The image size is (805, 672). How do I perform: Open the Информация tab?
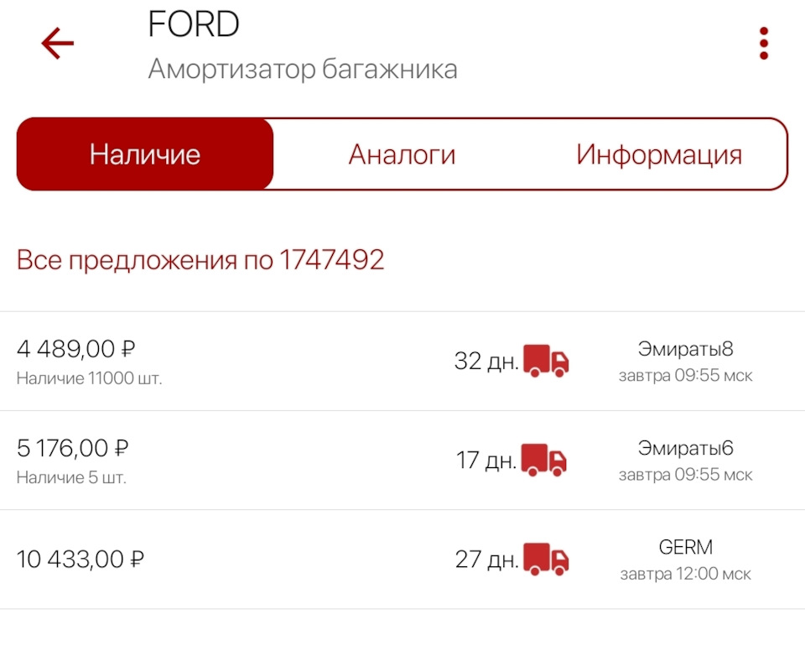point(658,154)
